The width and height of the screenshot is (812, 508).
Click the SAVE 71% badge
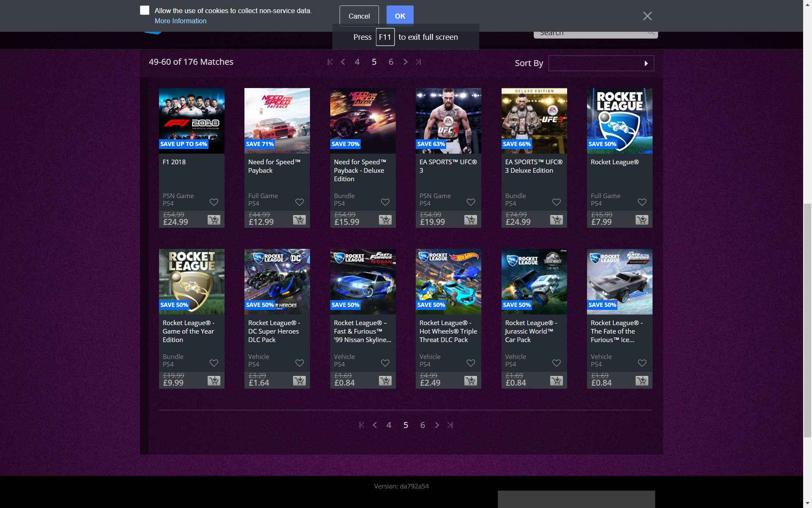260,144
